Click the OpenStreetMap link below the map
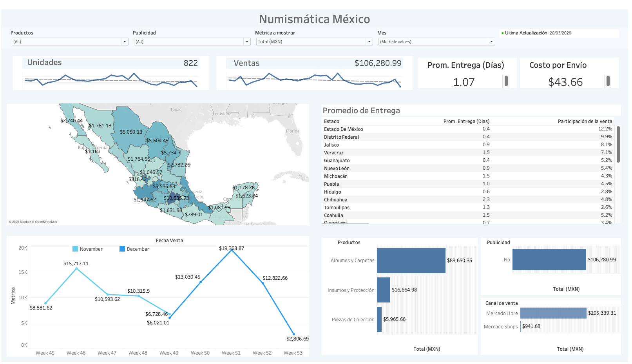This screenshot has width=632, height=364. pos(46,222)
